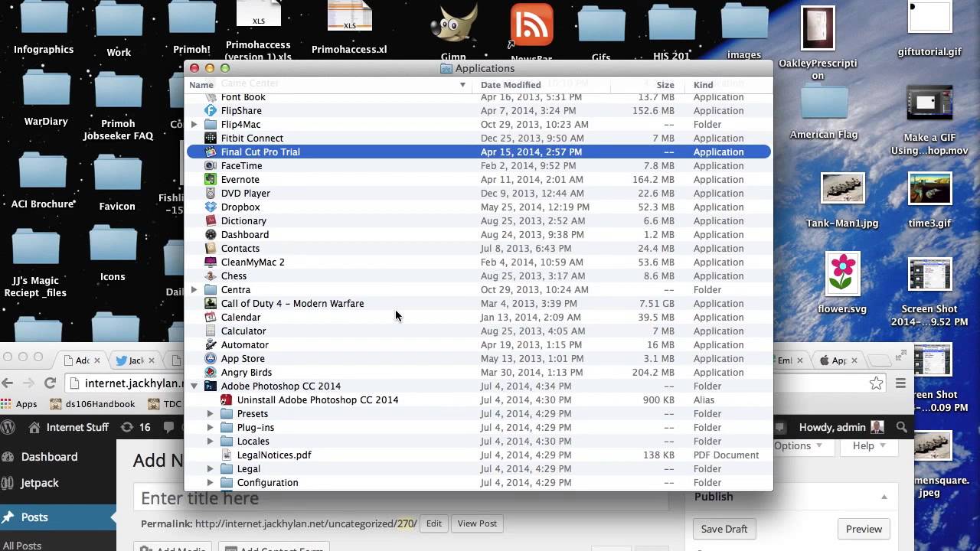Open the Help dropdown tab in WordPress
Viewport: 980px width, 551px height.
click(869, 445)
